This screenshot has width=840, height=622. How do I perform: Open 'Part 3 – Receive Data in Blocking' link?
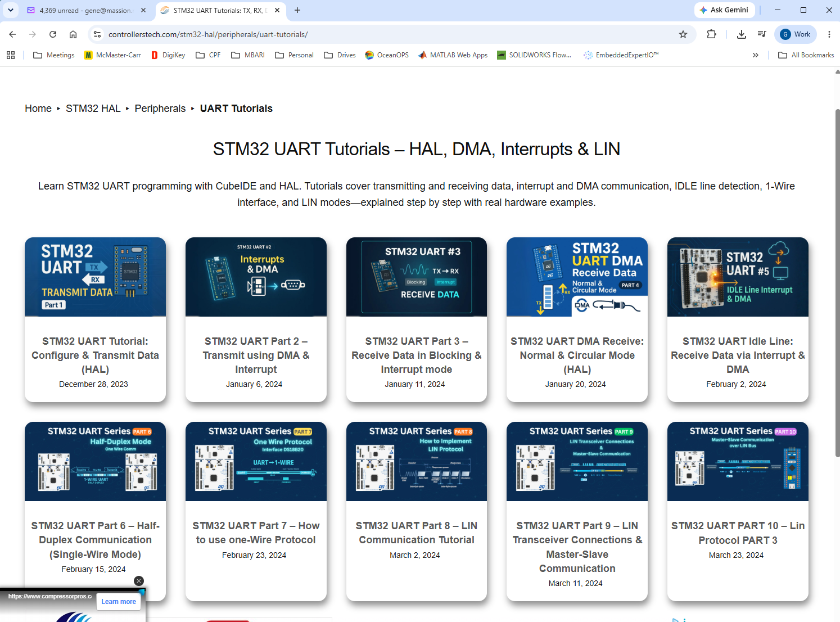tap(417, 355)
